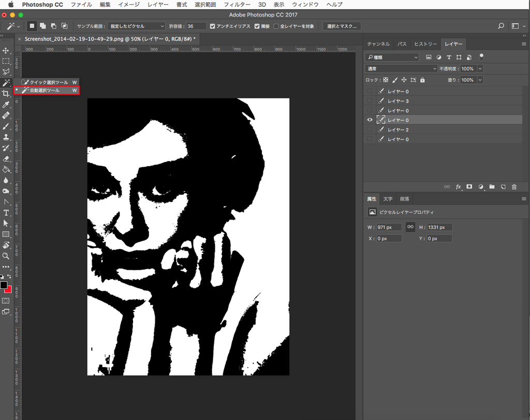Screen dimensions: 530x420
Task: Click the 選択とマスク button
Action: coord(342,26)
